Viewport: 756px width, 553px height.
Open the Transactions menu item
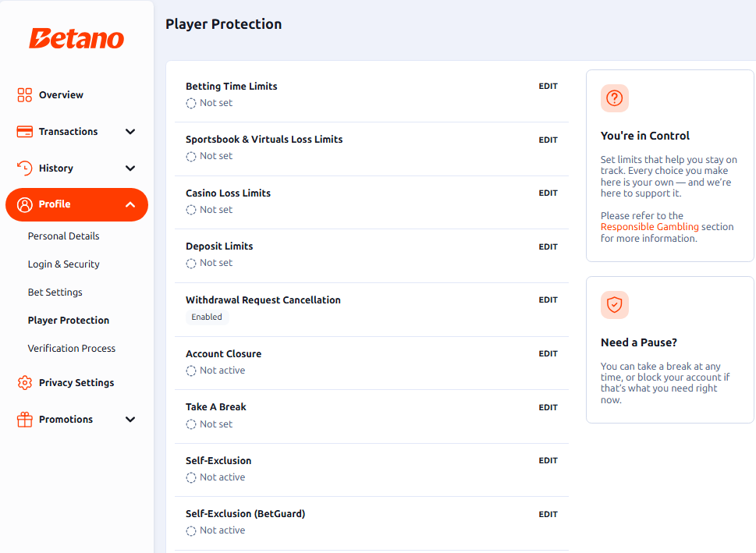[x=76, y=132]
